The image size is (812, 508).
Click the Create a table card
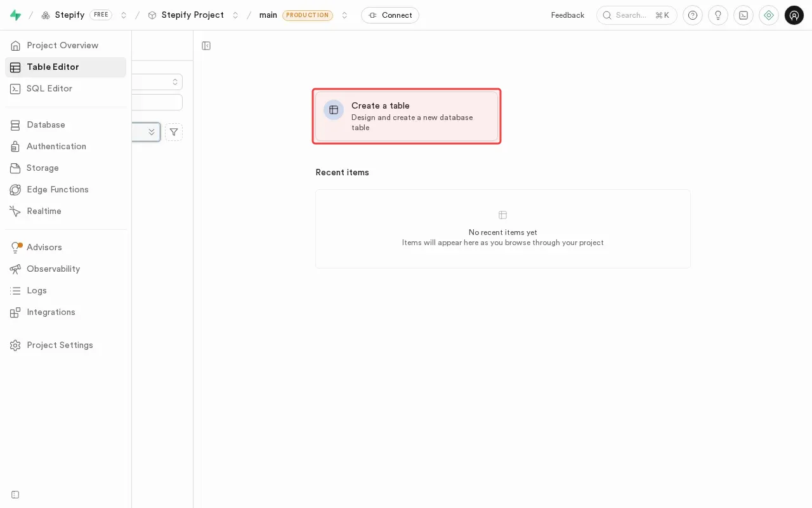coord(407,116)
